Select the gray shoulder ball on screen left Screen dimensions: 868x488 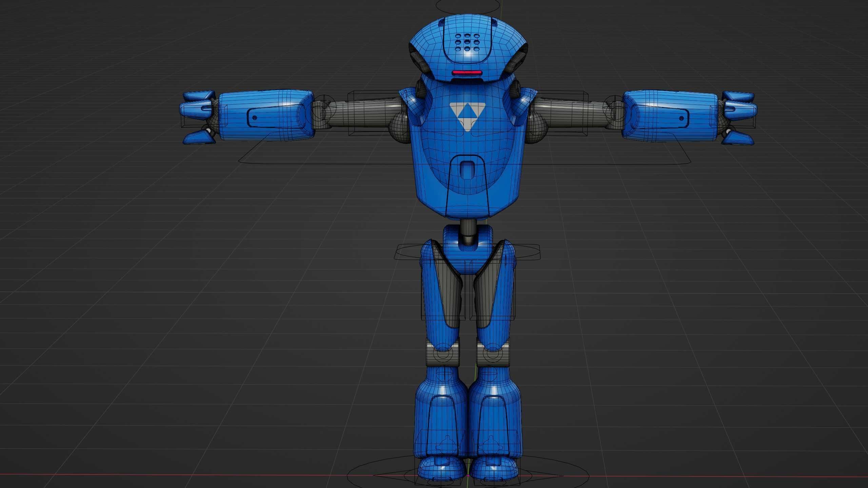[x=400, y=128]
